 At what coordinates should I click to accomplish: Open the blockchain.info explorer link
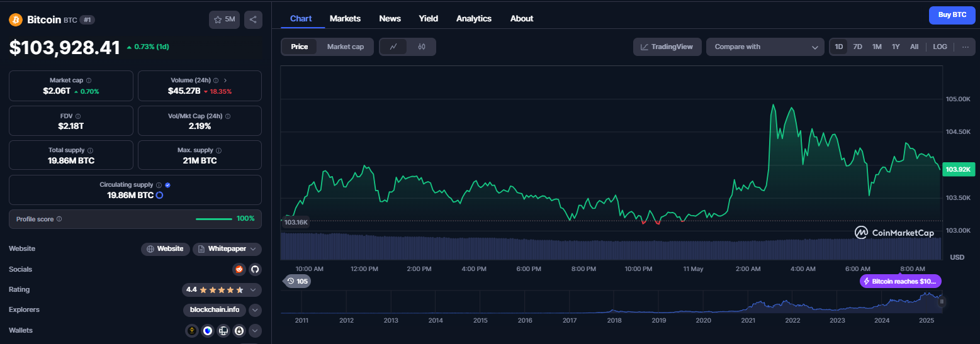click(215, 310)
